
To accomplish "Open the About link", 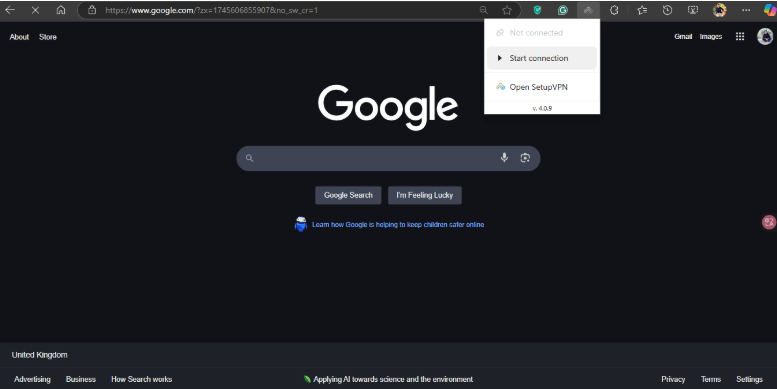I will [x=19, y=37].
